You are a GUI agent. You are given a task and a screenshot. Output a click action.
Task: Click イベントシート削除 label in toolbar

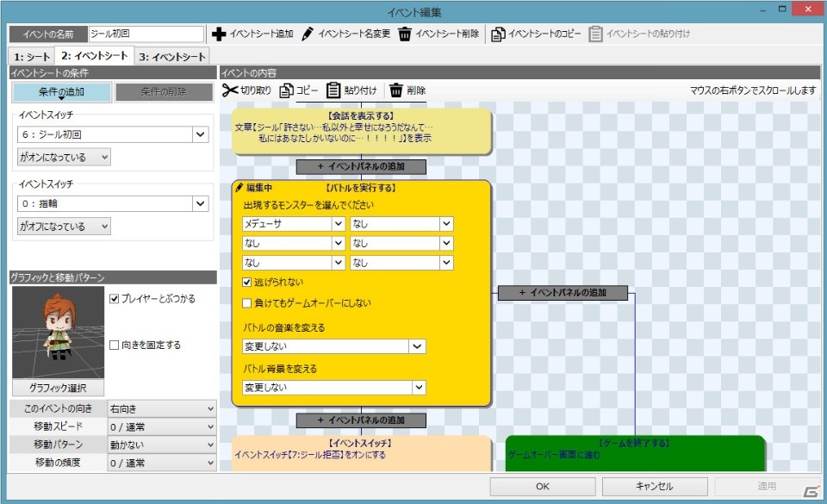point(447,34)
